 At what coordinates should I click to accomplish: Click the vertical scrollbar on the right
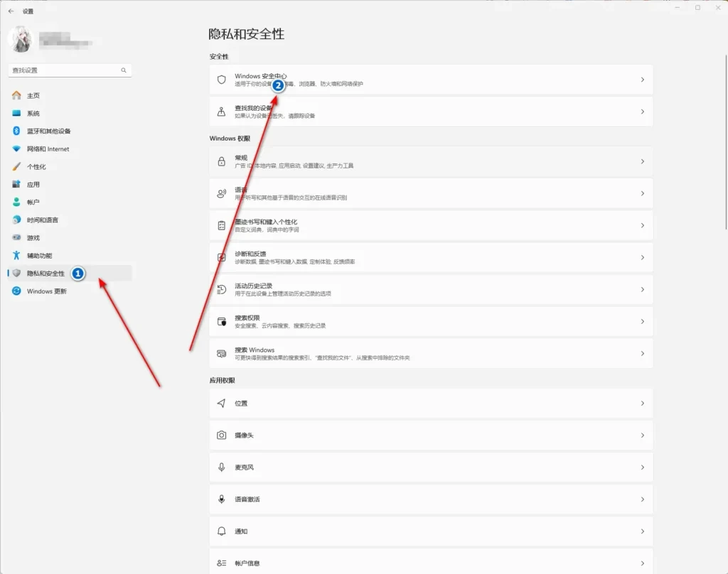(726, 141)
